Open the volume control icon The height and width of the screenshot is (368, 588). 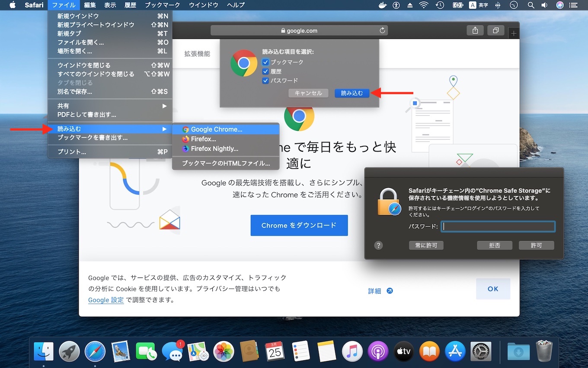(x=544, y=5)
